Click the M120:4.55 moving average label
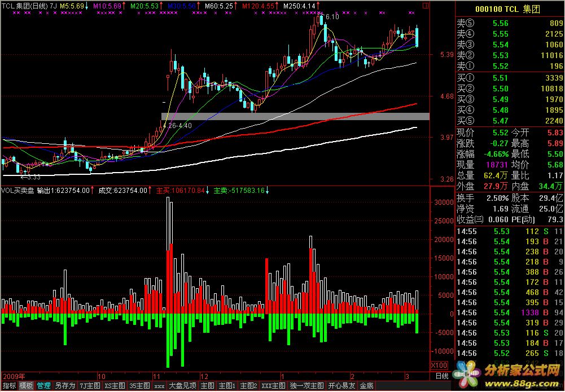The height and width of the screenshot is (392, 565). point(258,6)
